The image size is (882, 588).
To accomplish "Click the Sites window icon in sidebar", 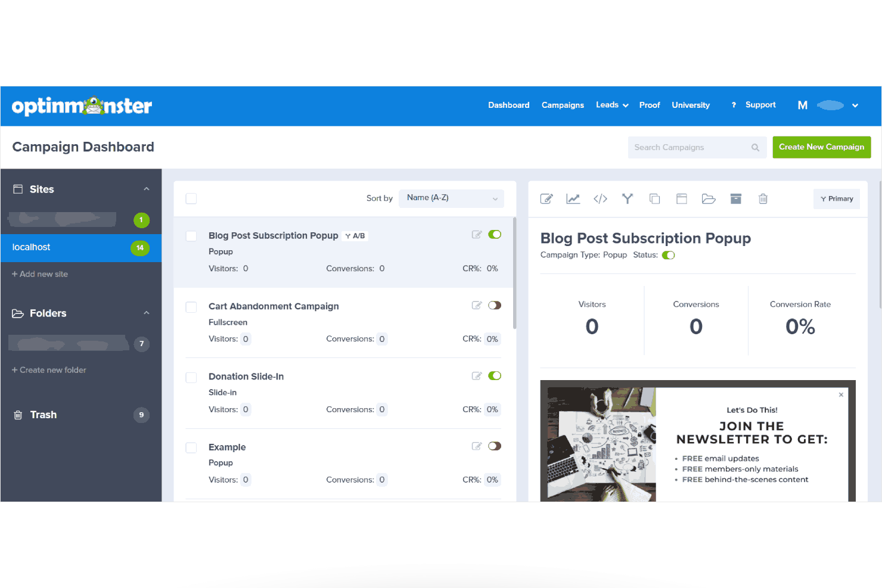I will click(x=18, y=189).
